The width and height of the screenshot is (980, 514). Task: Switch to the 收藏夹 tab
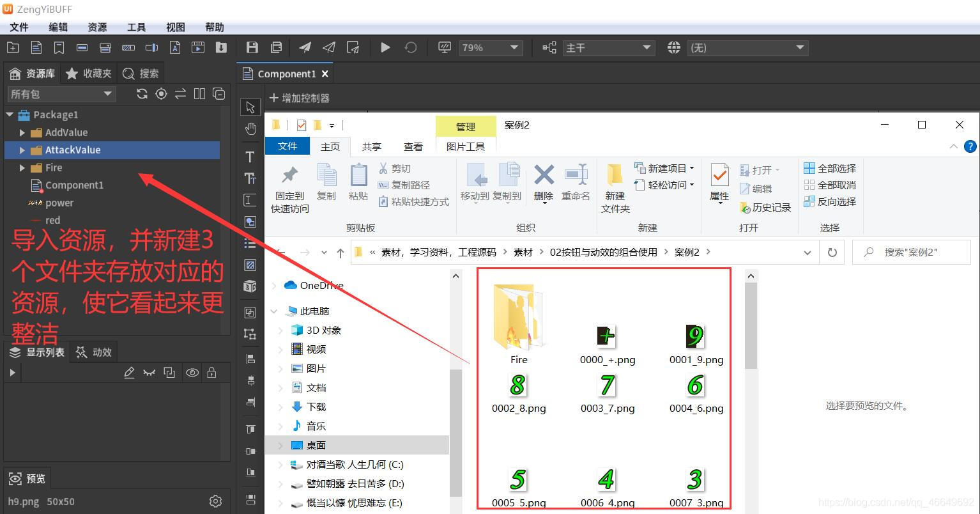(88, 74)
